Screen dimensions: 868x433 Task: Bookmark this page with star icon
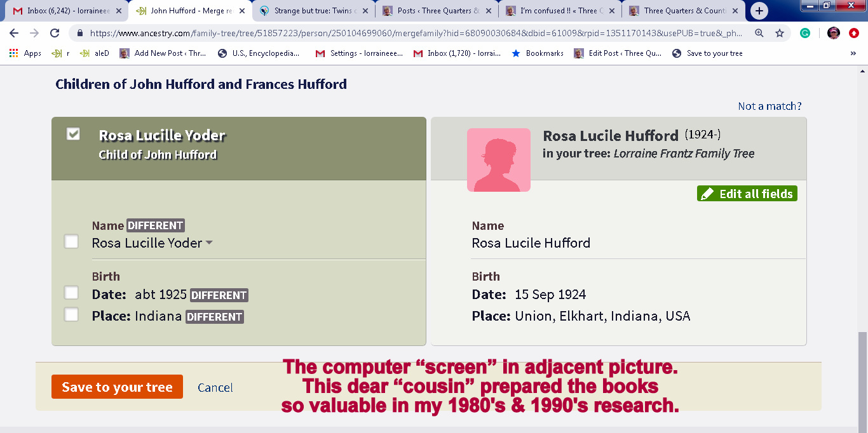(x=780, y=34)
